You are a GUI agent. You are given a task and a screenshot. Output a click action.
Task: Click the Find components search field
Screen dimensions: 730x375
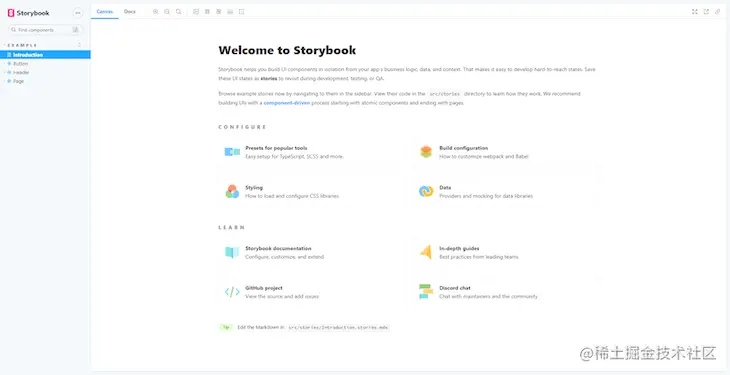(x=45, y=30)
